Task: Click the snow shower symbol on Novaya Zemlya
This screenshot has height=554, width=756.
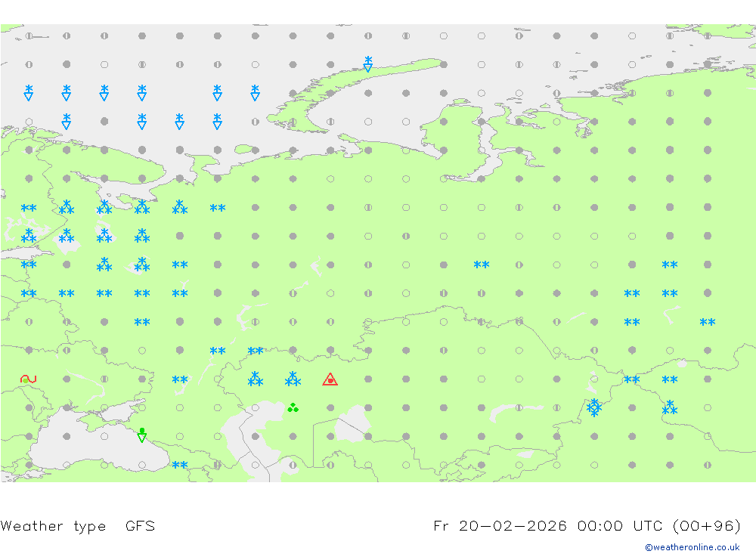Action: tap(368, 64)
